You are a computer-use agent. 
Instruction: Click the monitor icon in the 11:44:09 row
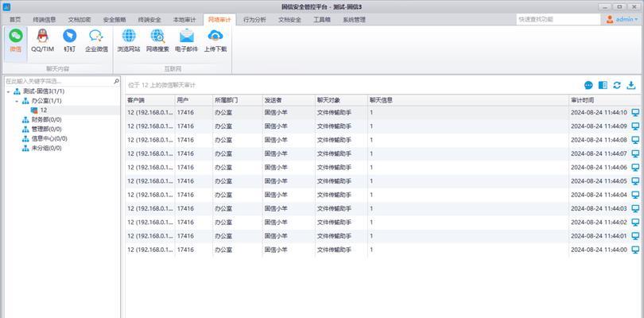635,126
